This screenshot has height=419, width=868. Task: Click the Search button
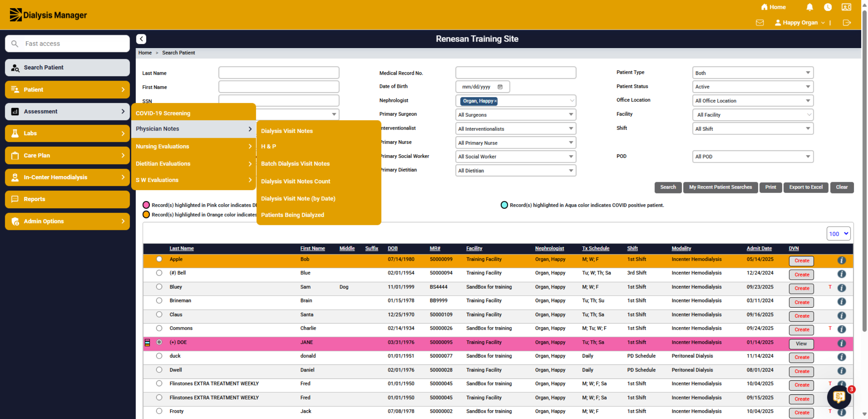tap(668, 187)
